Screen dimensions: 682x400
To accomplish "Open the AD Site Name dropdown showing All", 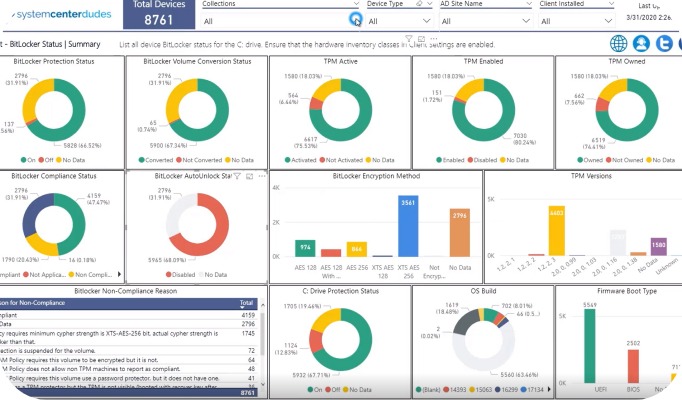I will point(486,21).
